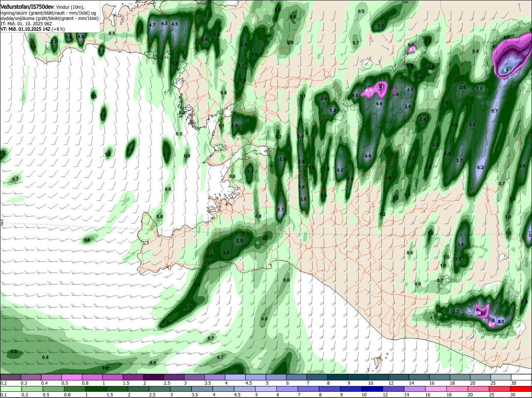Click the 3.5 precipitation value label
Image resolution: width=532 pixels, height=398 pixels.
[301, 162]
